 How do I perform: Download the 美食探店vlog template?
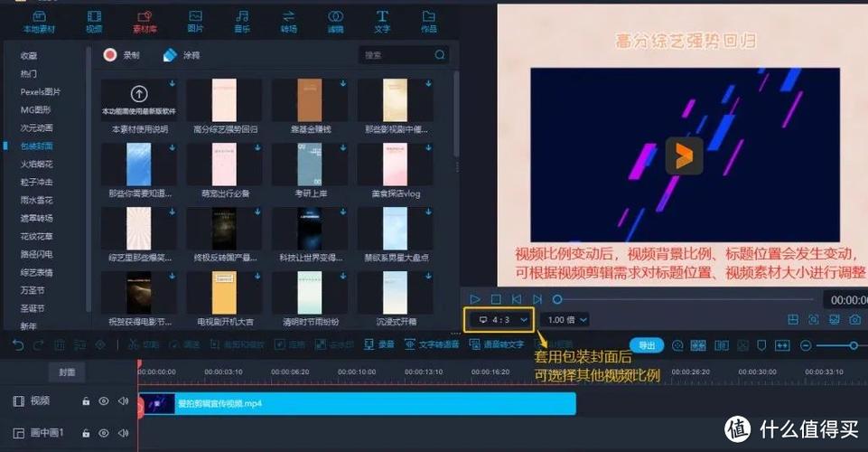click(428, 148)
